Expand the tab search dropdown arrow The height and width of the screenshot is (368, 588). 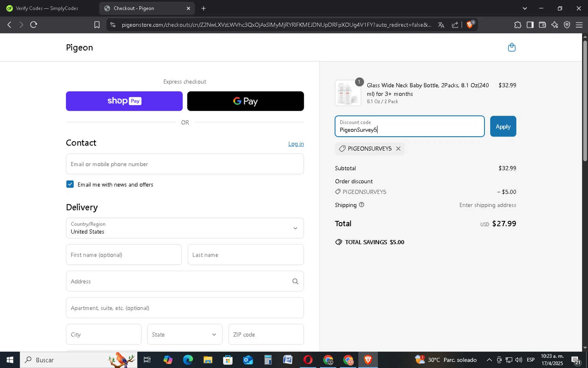(525, 8)
